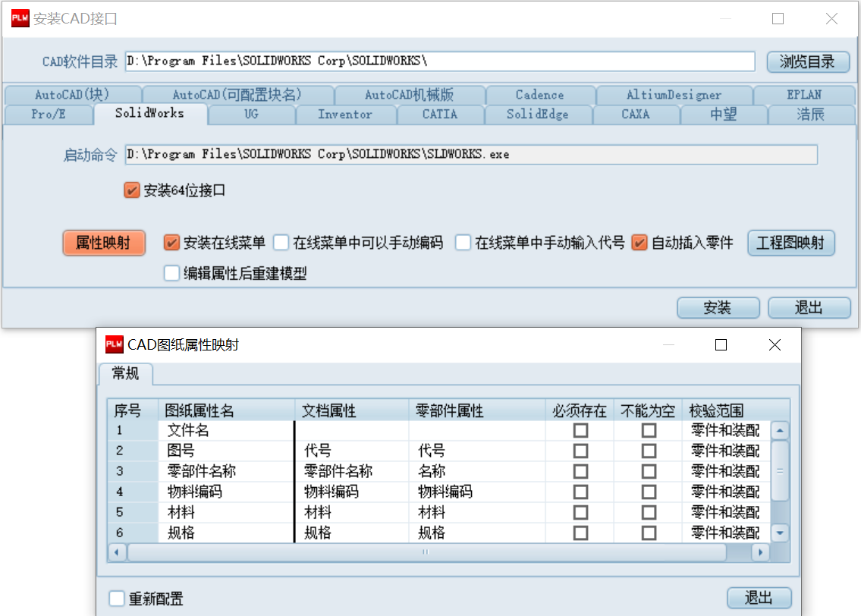Click the 浏览目录 button

(x=806, y=61)
